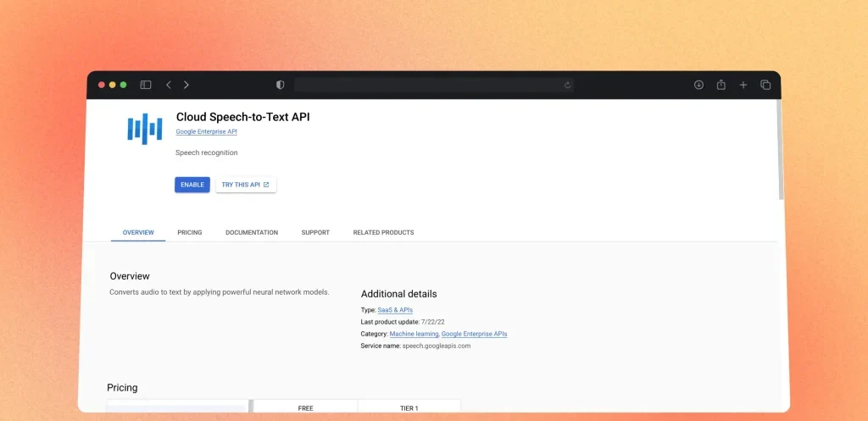Open the Pricing tab
This screenshot has height=421, width=868.
pyautogui.click(x=190, y=232)
